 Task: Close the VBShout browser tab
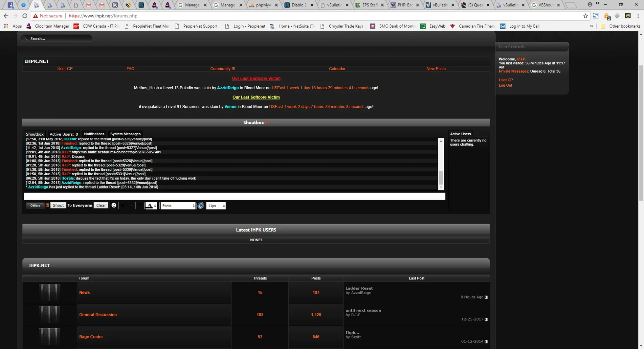(559, 5)
